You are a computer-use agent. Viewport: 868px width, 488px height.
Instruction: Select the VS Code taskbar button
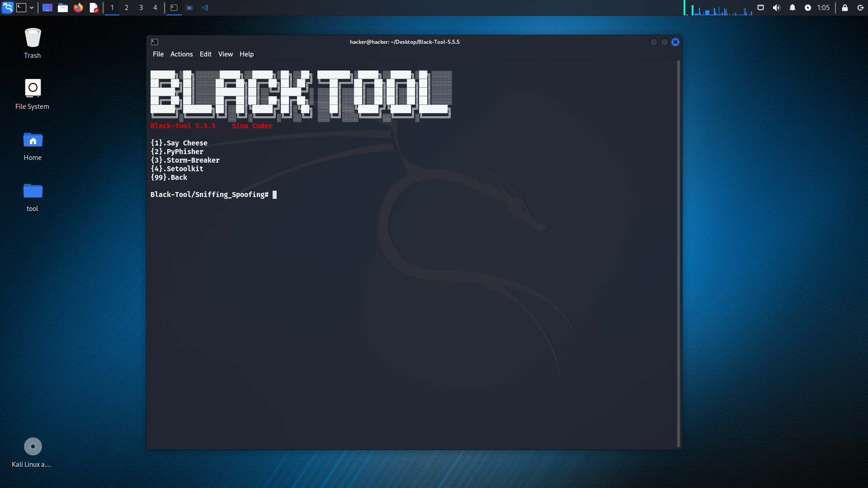coord(205,8)
